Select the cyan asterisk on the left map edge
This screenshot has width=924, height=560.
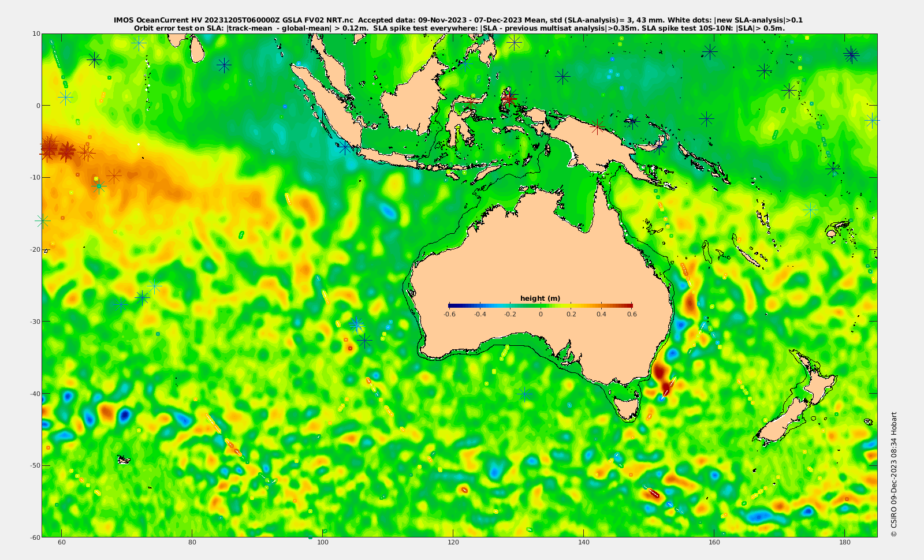43,221
